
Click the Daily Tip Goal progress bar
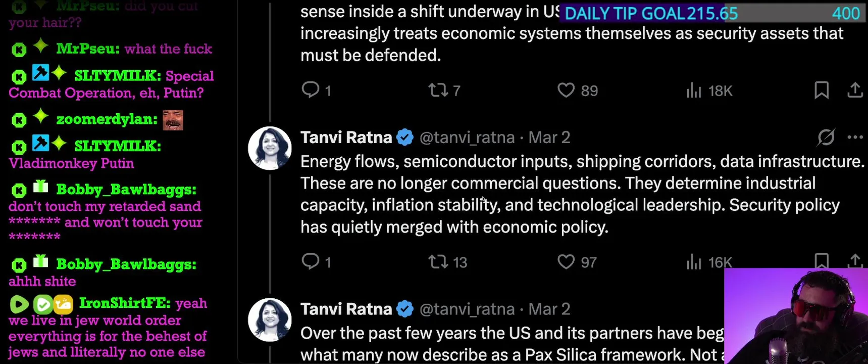712,13
